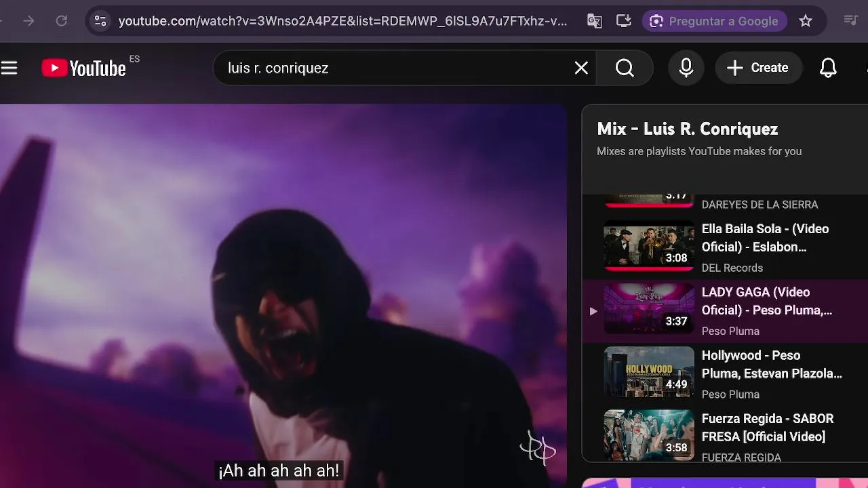
Task: Bookmark this page with the star icon
Action: (x=806, y=21)
